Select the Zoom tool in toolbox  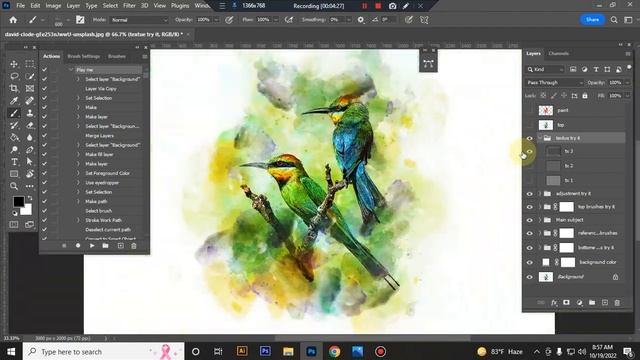tap(14, 187)
